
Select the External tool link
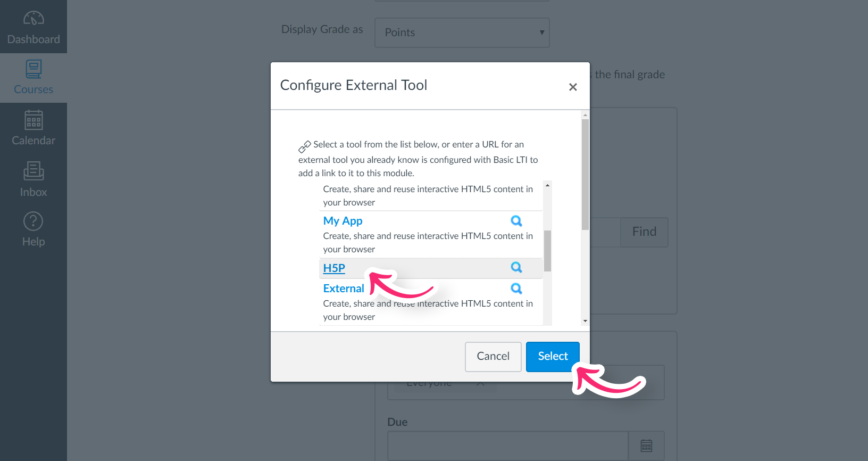pyautogui.click(x=344, y=289)
